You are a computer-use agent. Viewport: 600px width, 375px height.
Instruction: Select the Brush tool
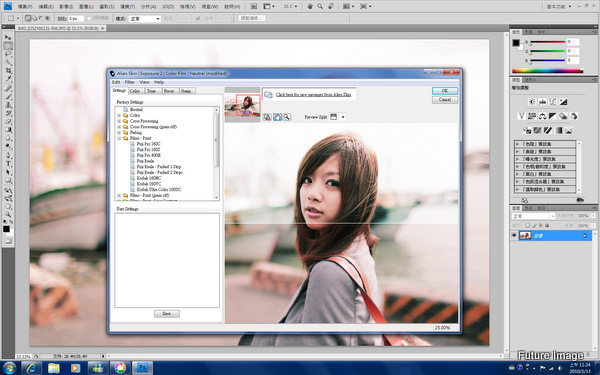(8, 96)
